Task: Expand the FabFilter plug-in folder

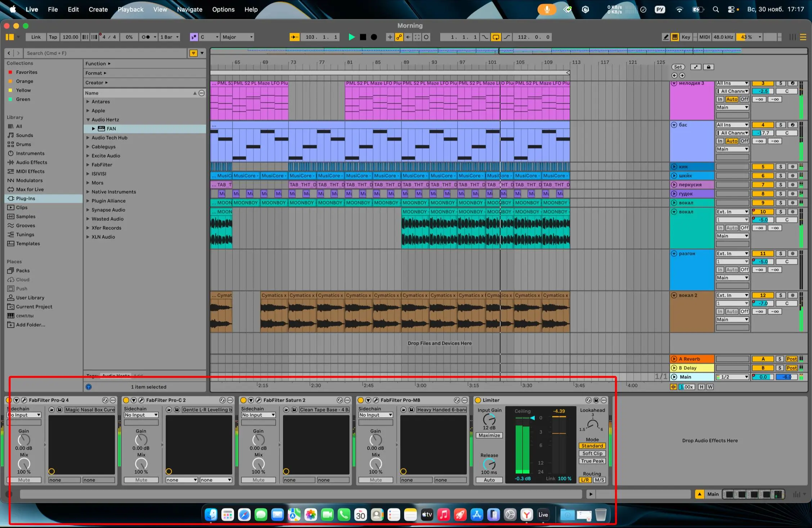Action: tap(88, 165)
